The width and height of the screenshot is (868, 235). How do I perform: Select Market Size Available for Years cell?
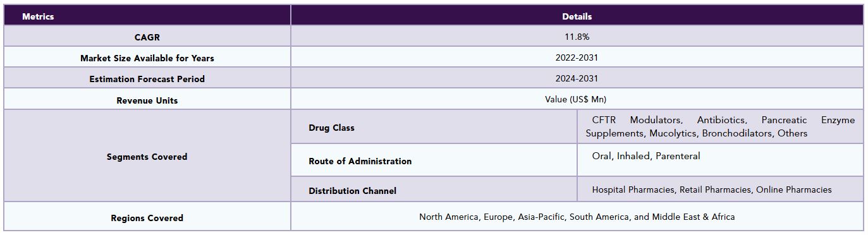coord(147,57)
